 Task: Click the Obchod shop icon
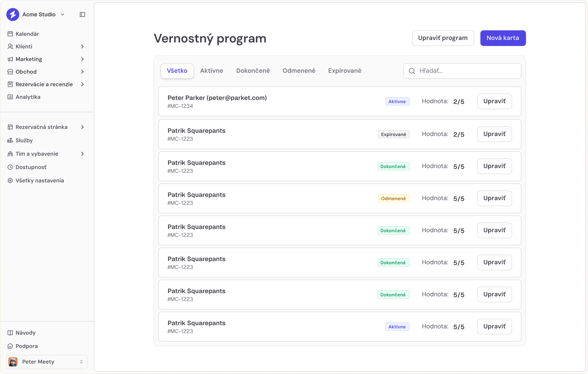pos(10,72)
